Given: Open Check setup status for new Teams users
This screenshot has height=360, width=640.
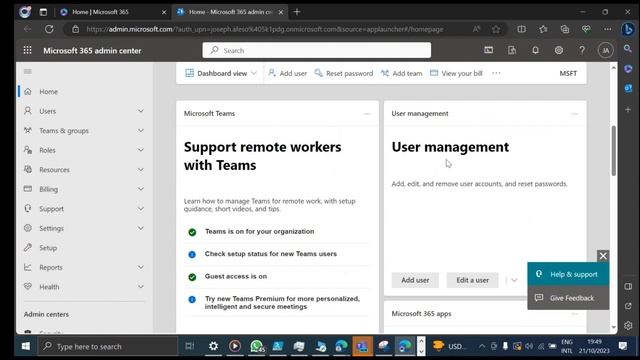Looking at the screenshot, I should tap(271, 254).
